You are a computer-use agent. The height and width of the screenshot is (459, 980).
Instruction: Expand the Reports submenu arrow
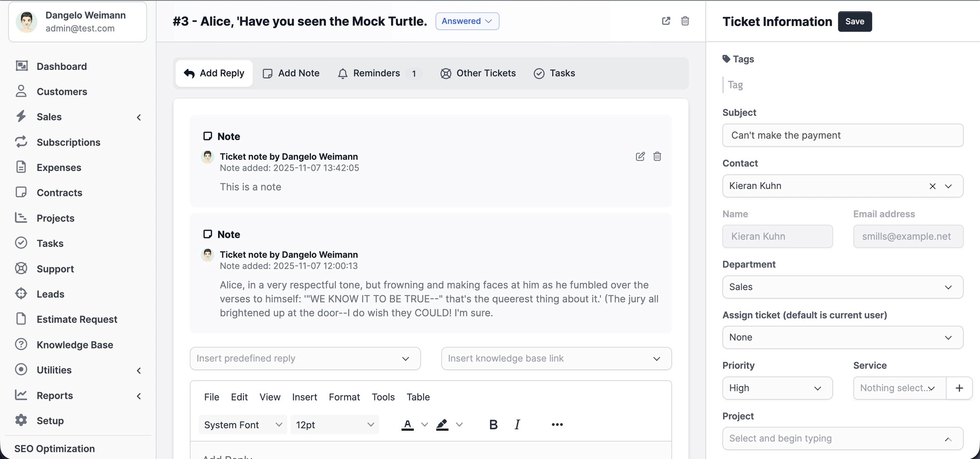pyautogui.click(x=139, y=396)
